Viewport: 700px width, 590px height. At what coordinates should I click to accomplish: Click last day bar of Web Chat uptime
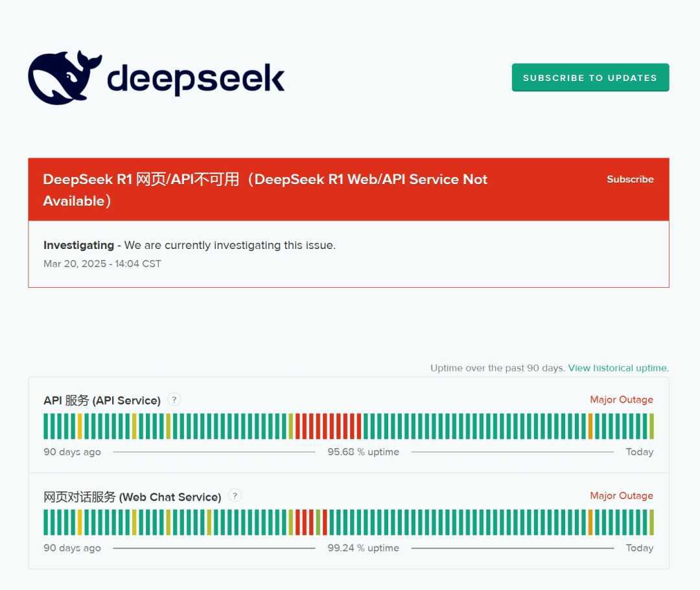[651, 522]
